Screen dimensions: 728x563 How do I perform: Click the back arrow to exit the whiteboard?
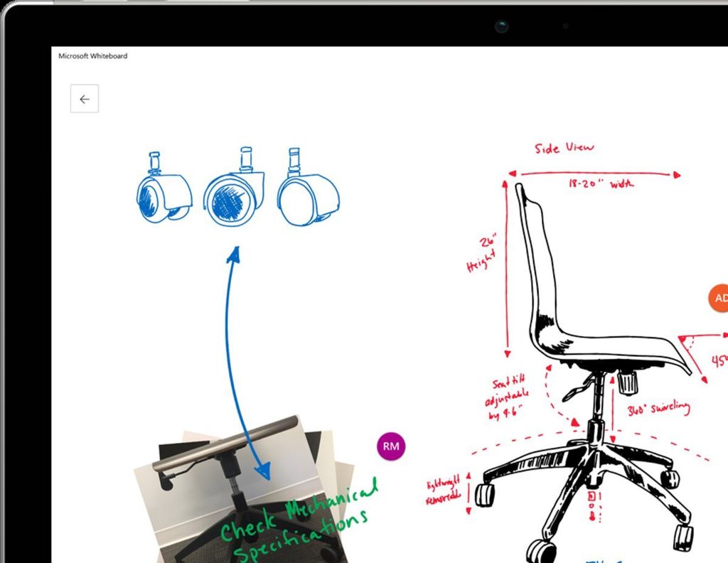point(84,99)
